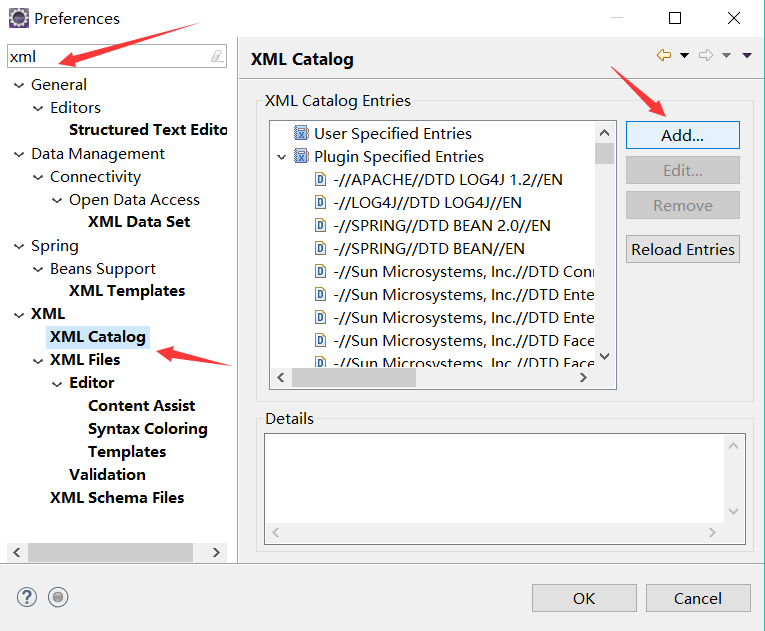Click the forward navigation arrow icon
Image resolution: width=765 pixels, height=631 pixels.
tap(706, 56)
